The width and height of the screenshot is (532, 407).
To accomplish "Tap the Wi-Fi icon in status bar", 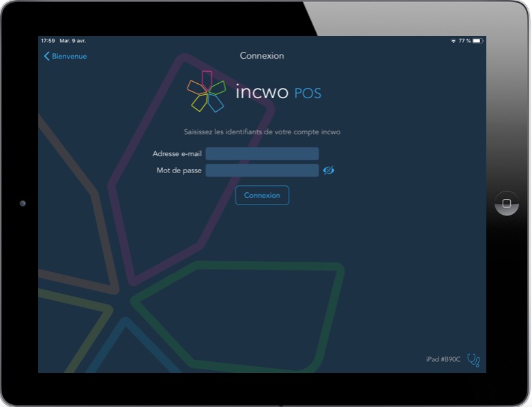I will 454,41.
